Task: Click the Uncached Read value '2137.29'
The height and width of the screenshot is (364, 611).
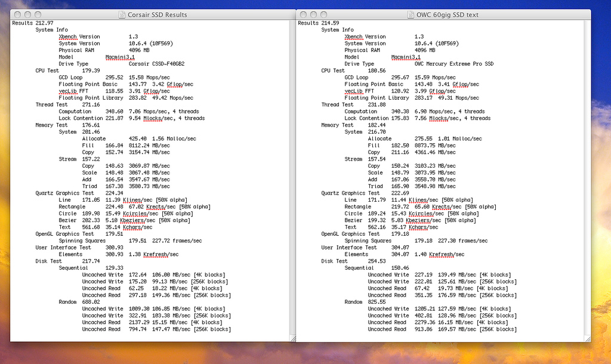Action: (139, 322)
